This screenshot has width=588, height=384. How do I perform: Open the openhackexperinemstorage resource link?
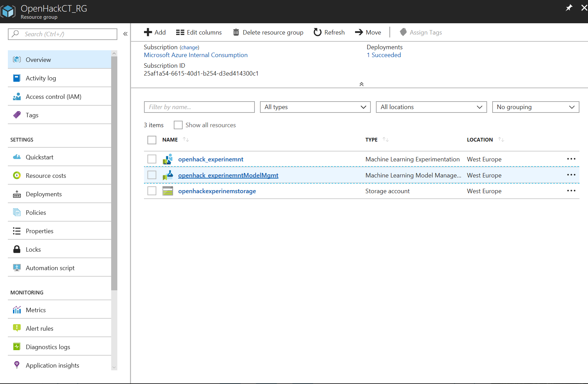pos(217,191)
